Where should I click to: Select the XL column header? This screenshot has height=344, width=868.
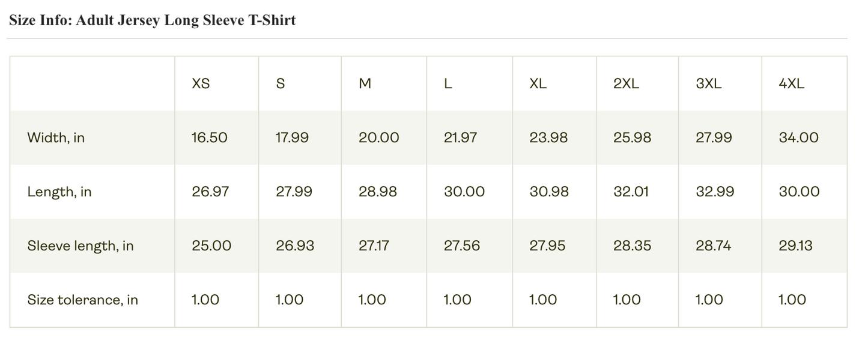[x=538, y=84]
